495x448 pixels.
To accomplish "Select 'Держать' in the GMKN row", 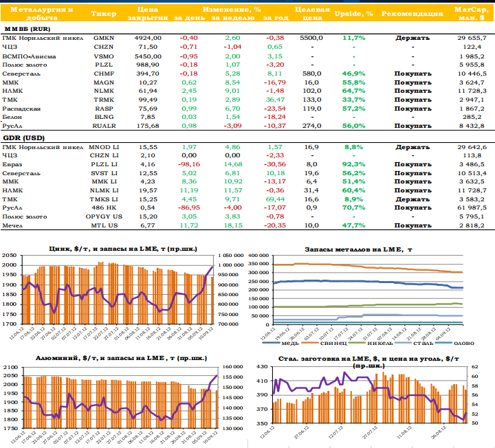I will coord(412,38).
